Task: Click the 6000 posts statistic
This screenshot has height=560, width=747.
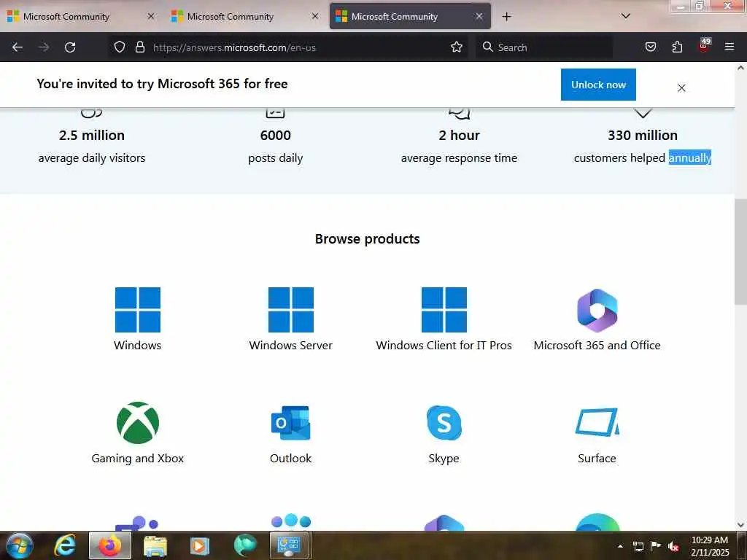Action: (x=275, y=135)
